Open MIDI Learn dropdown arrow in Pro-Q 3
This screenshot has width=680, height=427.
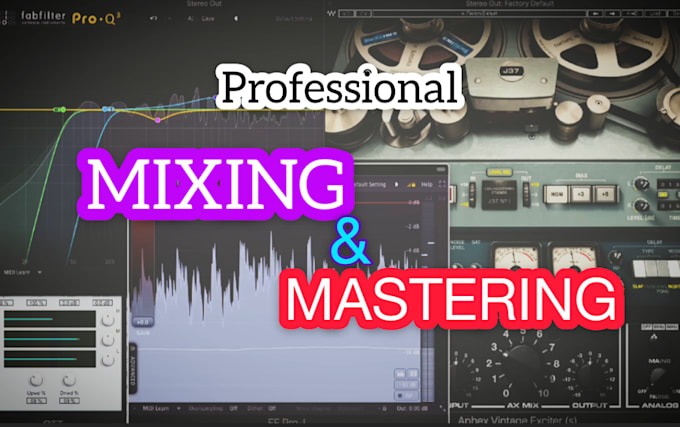click(x=39, y=272)
